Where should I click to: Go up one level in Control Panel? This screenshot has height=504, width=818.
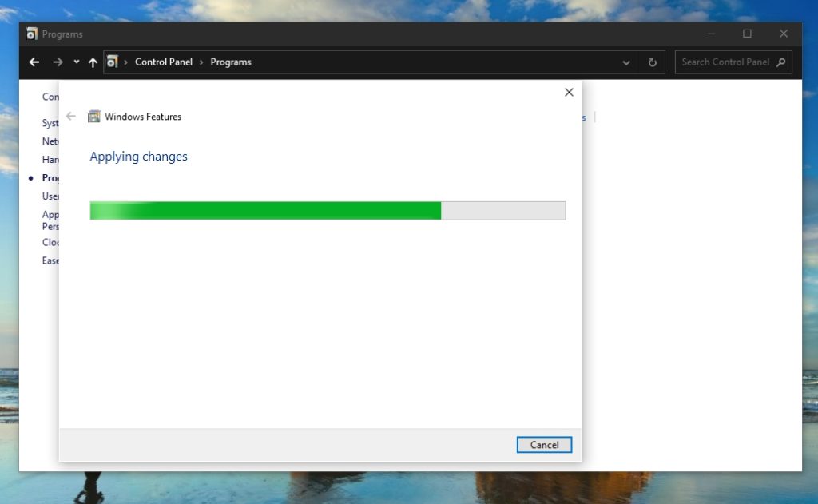pyautogui.click(x=93, y=62)
